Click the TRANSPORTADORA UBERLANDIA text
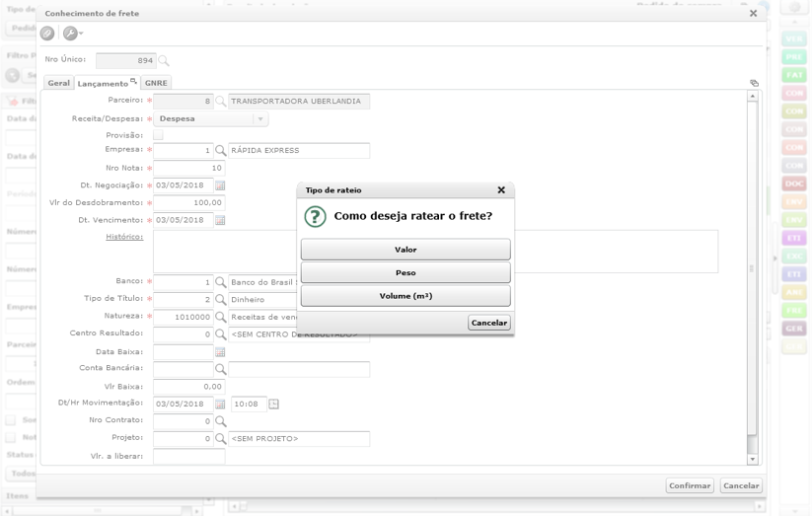 pos(296,101)
